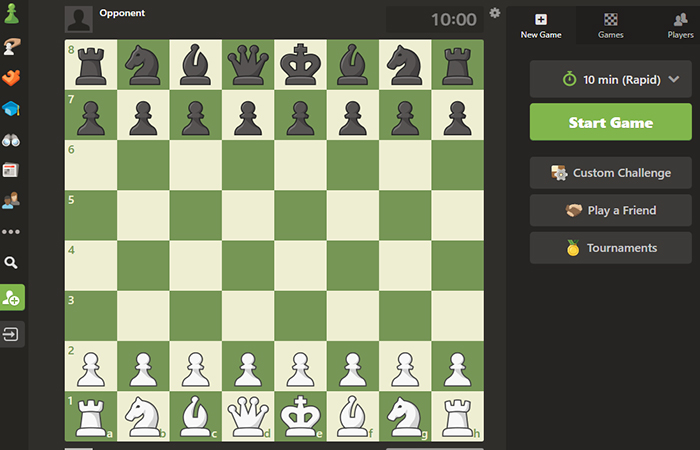Click the Opponent avatar placeholder

click(79, 19)
